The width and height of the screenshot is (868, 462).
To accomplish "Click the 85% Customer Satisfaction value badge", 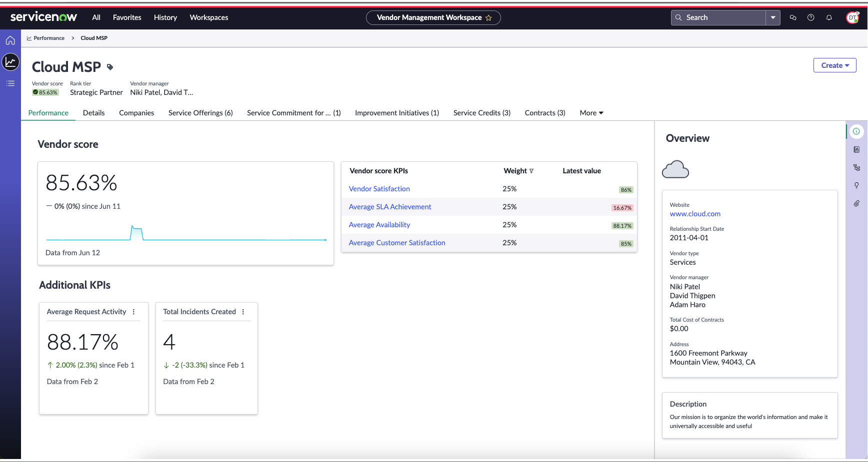I will 626,244.
